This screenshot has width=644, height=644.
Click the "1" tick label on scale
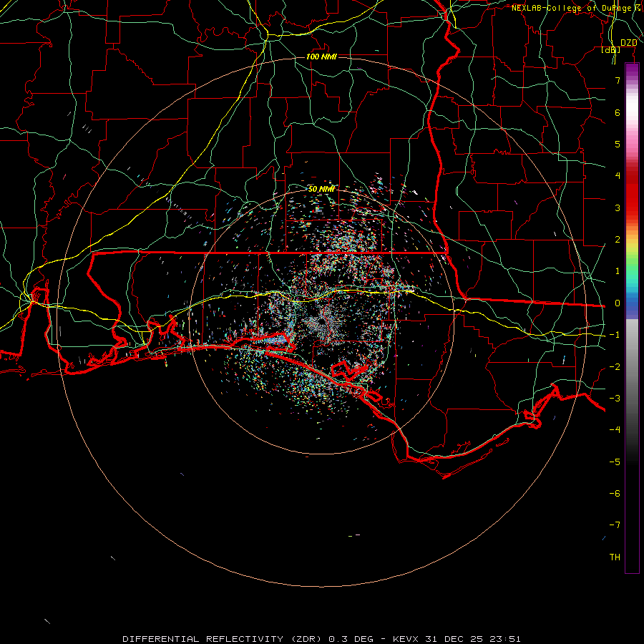[x=618, y=271]
